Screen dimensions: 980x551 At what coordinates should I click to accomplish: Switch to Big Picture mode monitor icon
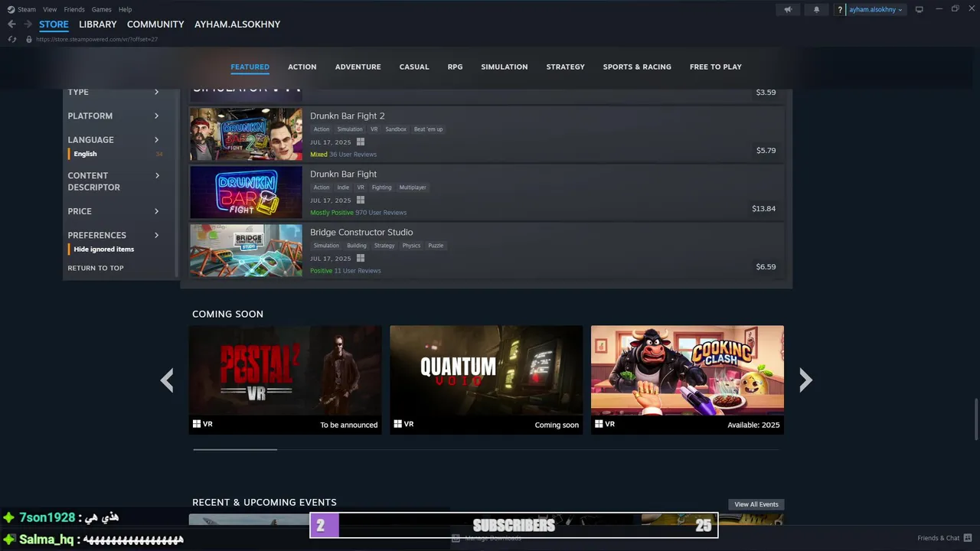point(920,9)
